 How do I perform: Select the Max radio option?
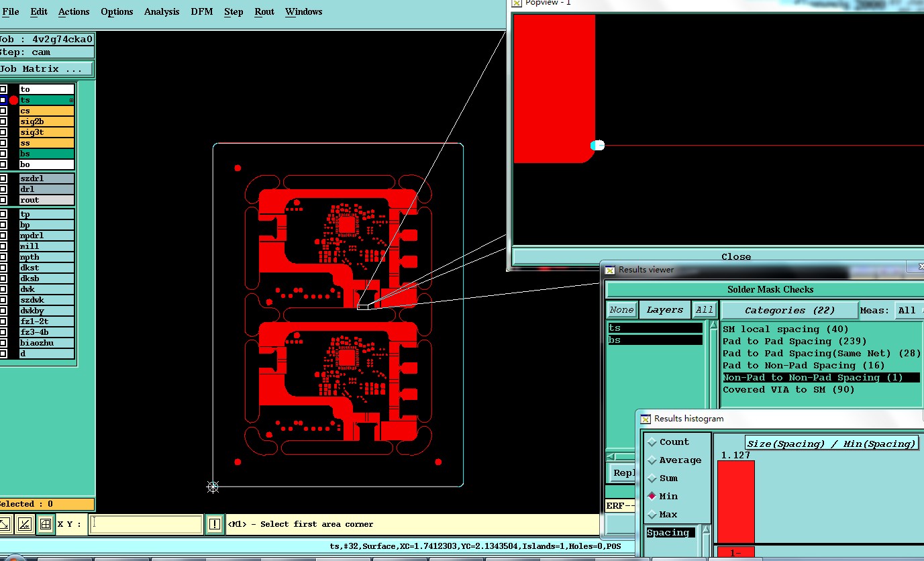tap(652, 515)
